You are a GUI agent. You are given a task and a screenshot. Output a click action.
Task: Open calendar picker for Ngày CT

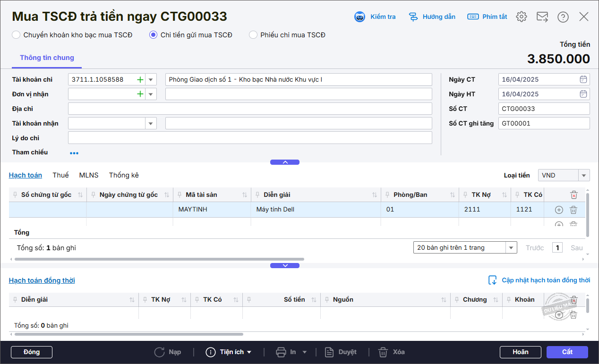click(583, 79)
